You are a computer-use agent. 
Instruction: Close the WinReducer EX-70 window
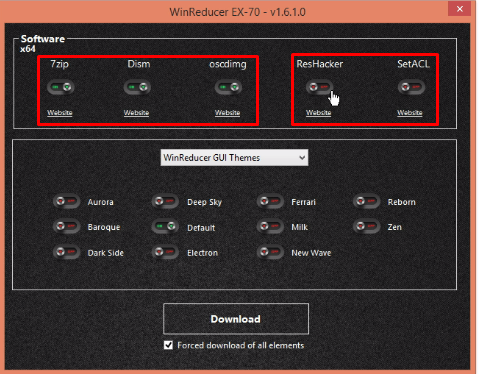[x=460, y=9]
